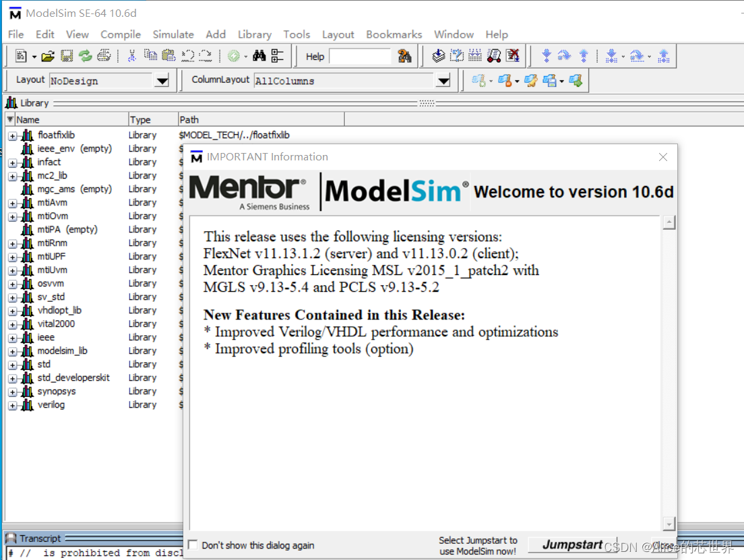
Task: Click the Type column header
Action: tap(153, 119)
